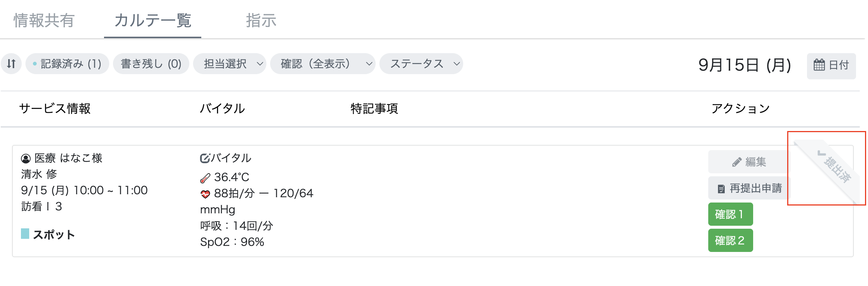Click the sort order icon
This screenshot has width=868, height=286.
click(11, 64)
